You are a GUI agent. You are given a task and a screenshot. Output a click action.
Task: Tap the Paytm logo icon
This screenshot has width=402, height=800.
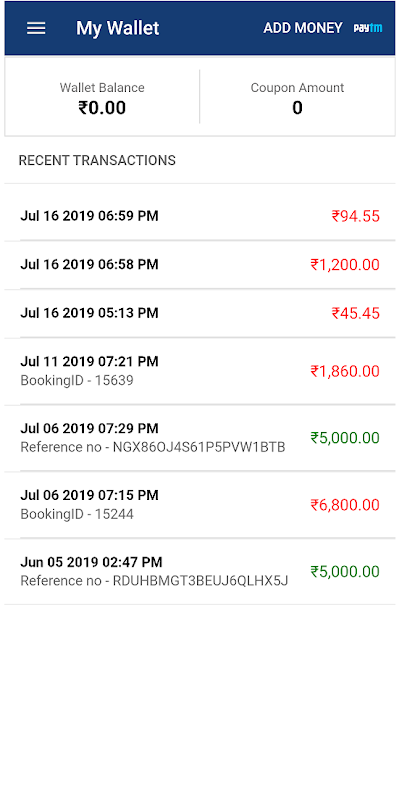pyautogui.click(x=368, y=28)
